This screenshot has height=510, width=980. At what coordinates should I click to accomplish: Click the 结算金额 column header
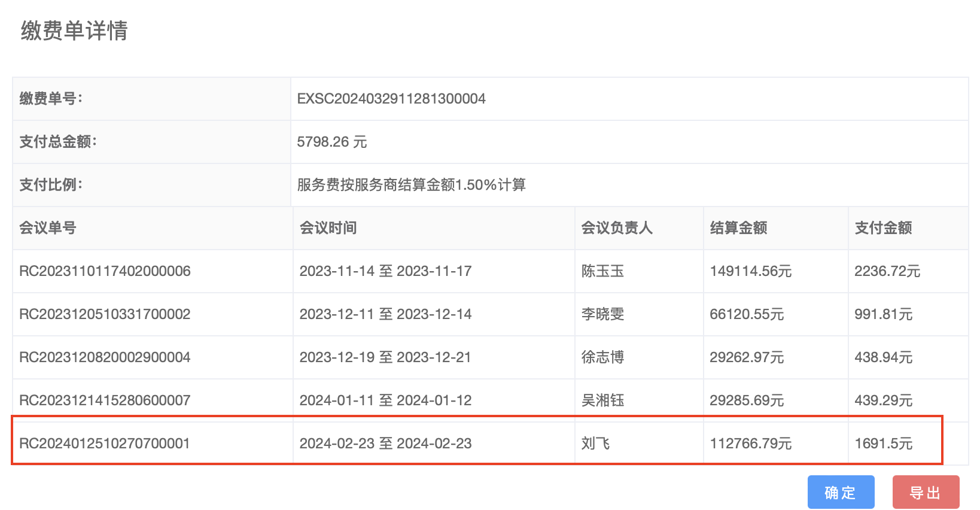(x=738, y=228)
